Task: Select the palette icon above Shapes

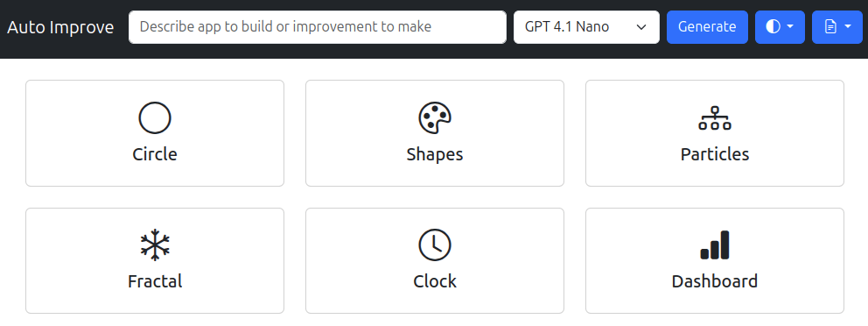Action: point(435,118)
